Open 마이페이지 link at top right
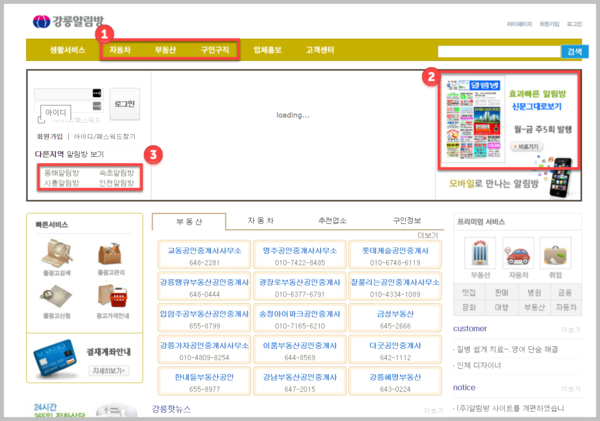 click(x=519, y=24)
